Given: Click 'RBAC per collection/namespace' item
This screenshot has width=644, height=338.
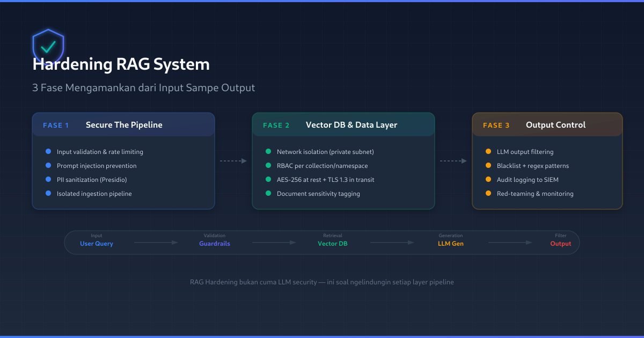Looking at the screenshot, I should point(322,166).
